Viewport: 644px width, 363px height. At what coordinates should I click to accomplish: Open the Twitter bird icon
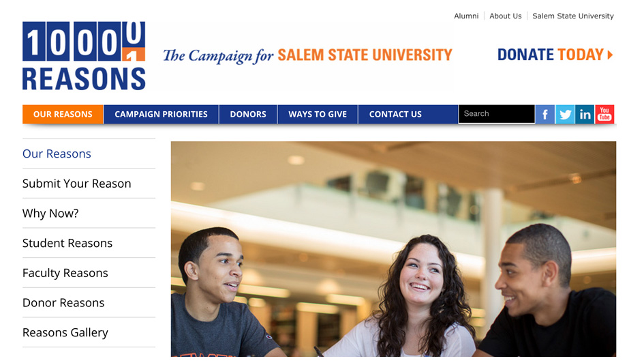point(565,114)
